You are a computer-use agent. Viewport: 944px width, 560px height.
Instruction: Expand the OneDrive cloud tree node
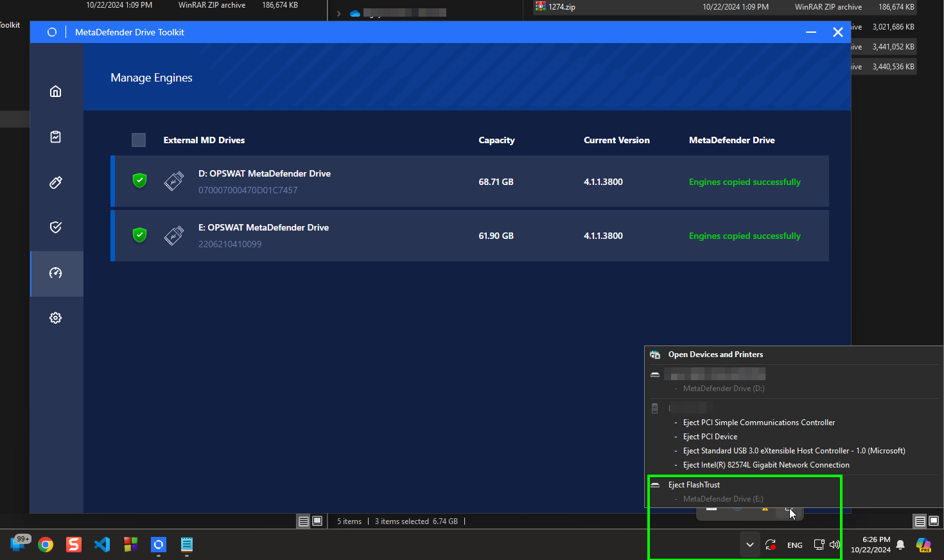[338, 13]
